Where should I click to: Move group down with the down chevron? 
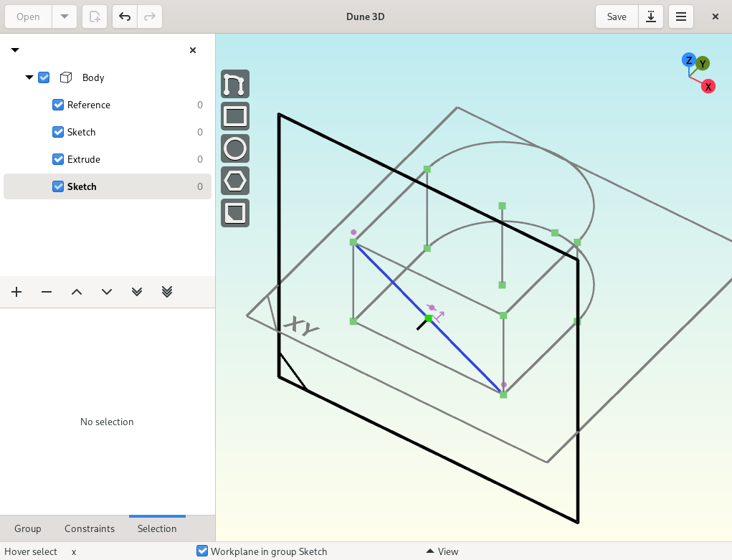click(107, 292)
